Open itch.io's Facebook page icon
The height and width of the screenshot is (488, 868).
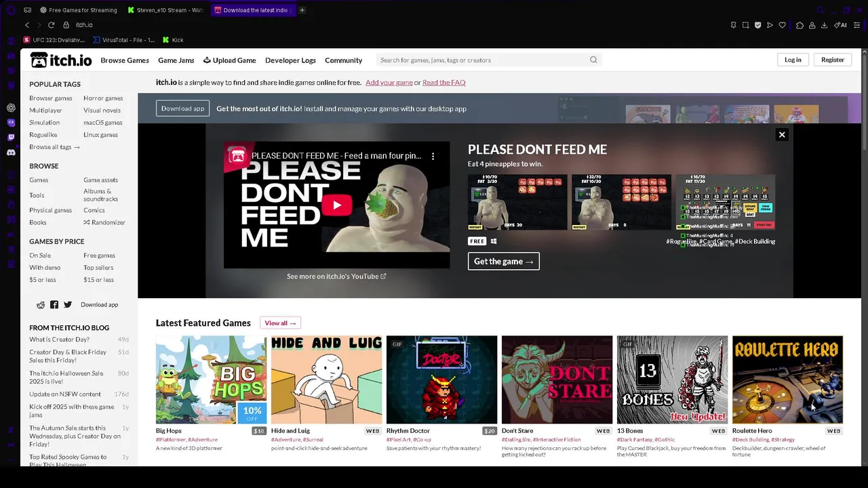pyautogui.click(x=54, y=305)
